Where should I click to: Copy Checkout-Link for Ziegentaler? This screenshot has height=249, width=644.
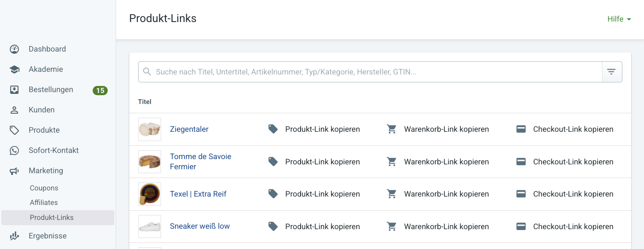tap(573, 129)
